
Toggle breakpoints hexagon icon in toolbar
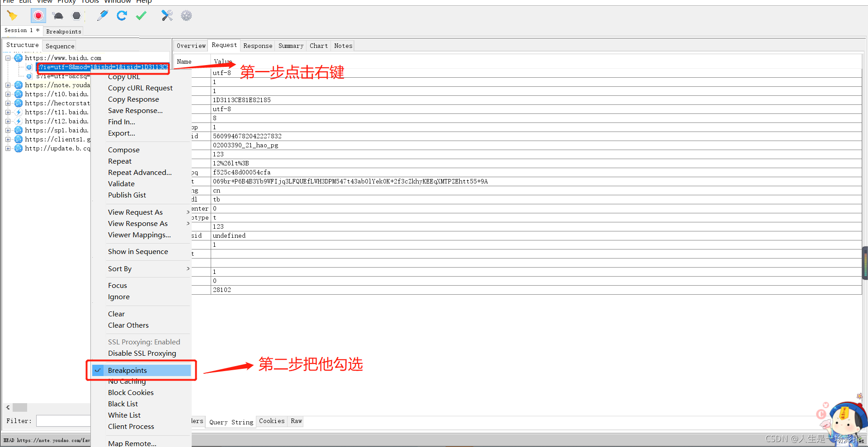tap(77, 16)
